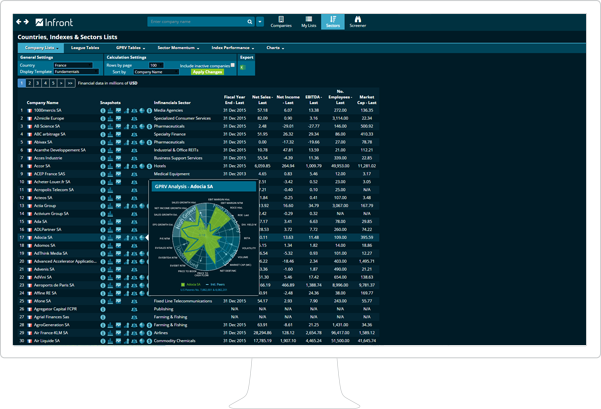
Task: Open company Adocia SA
Action: tap(43, 238)
